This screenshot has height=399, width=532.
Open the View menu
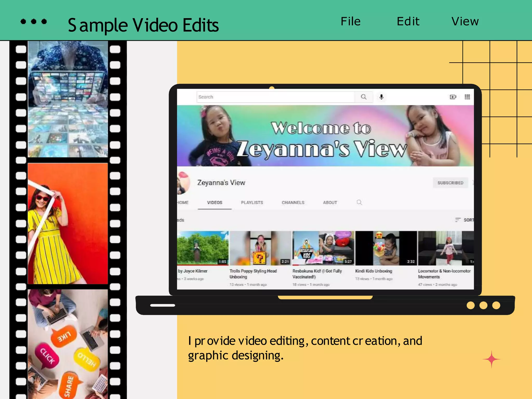(465, 22)
